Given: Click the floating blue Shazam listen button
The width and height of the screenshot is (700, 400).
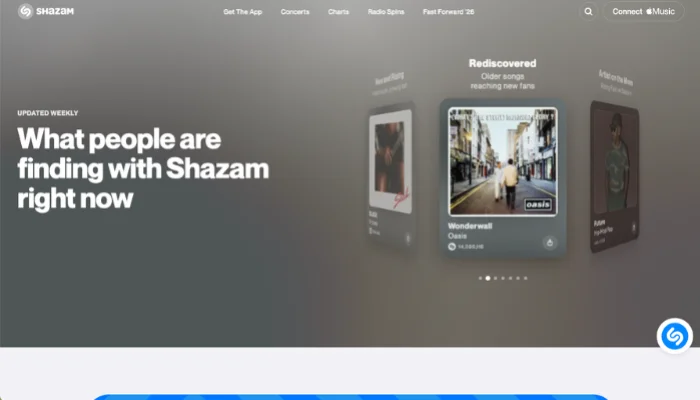Looking at the screenshot, I should coord(675,336).
